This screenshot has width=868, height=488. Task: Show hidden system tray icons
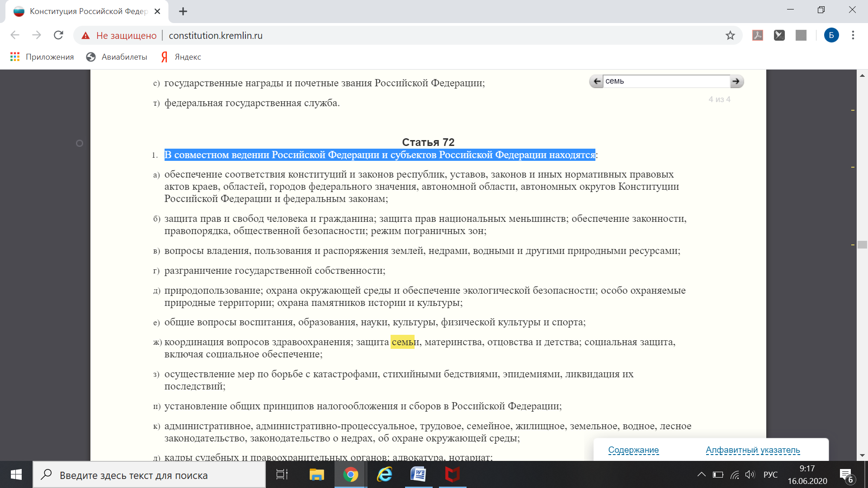(x=701, y=474)
